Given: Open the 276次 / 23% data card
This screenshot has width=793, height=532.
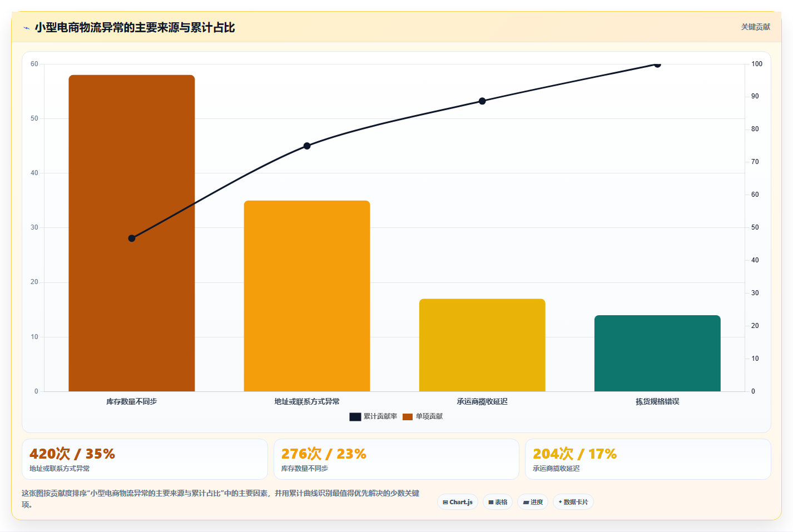Looking at the screenshot, I should coord(396,459).
